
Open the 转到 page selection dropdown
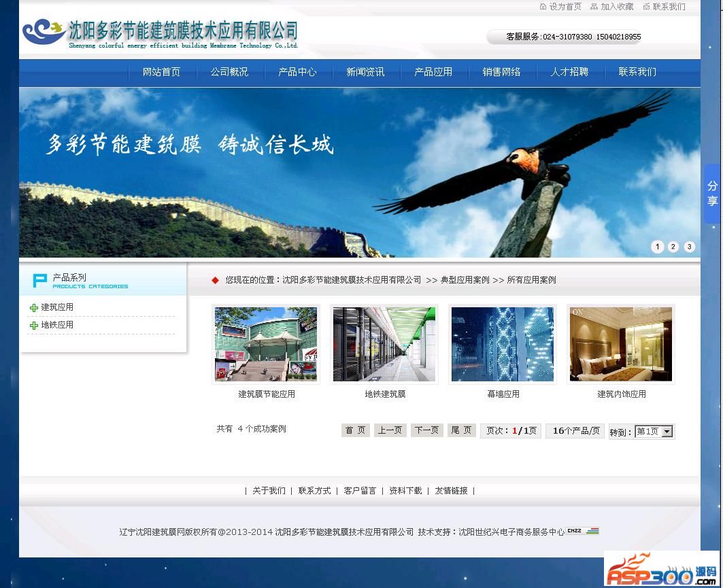coord(667,432)
